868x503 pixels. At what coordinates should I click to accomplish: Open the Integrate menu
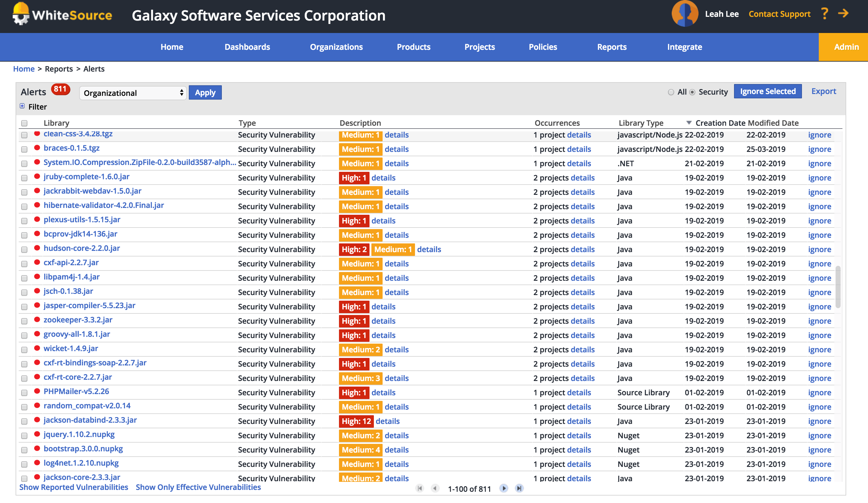(x=684, y=47)
